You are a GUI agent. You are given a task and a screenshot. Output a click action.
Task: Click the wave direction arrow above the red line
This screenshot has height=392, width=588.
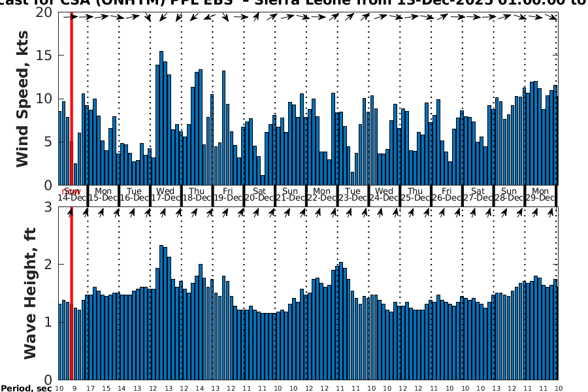71,212
